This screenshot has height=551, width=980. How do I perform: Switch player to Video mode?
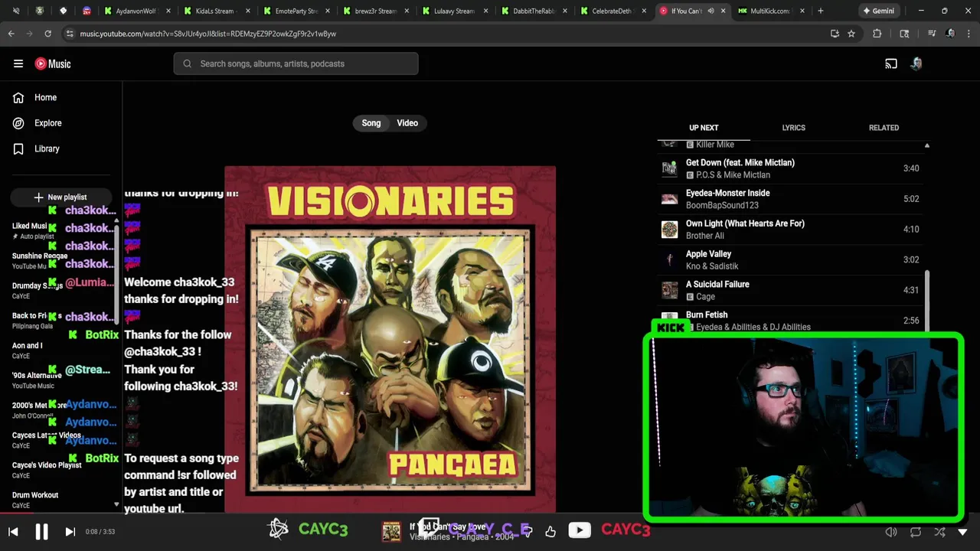(407, 123)
